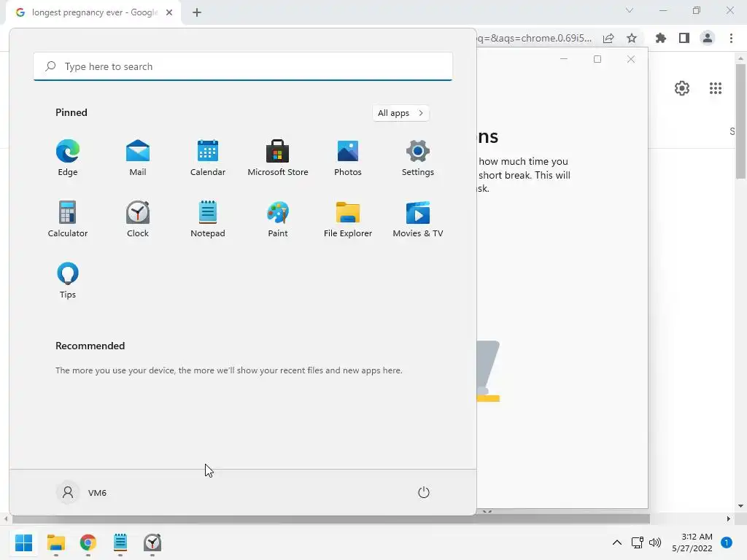Toggle Chrome side panel
Image resolution: width=747 pixels, height=560 pixels.
coord(684,38)
